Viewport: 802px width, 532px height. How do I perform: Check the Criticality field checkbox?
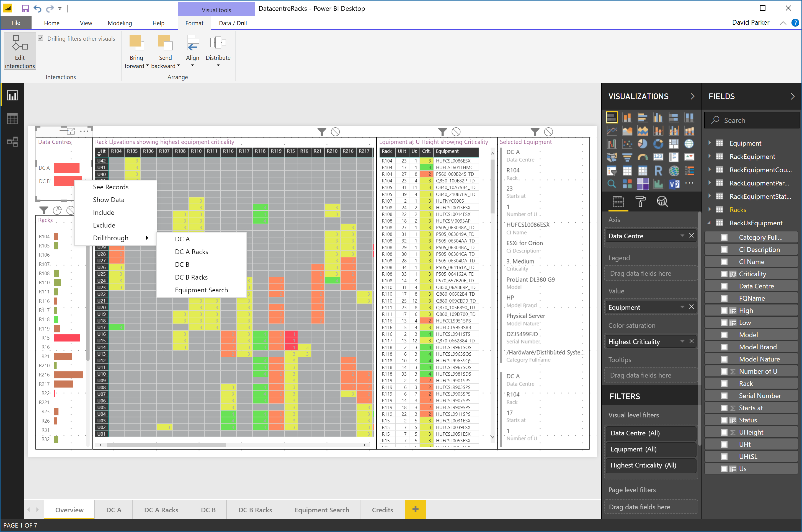tap(725, 273)
